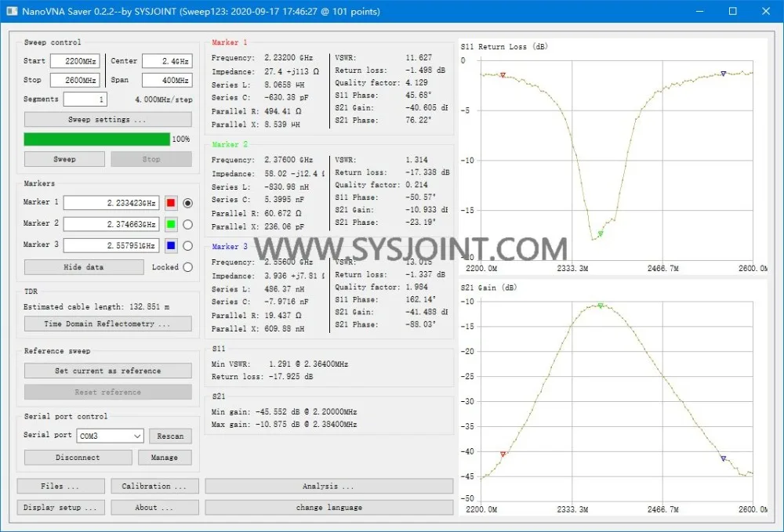Start a sweep with the Sweep button
Screen dimensions: 784x532
click(64, 159)
